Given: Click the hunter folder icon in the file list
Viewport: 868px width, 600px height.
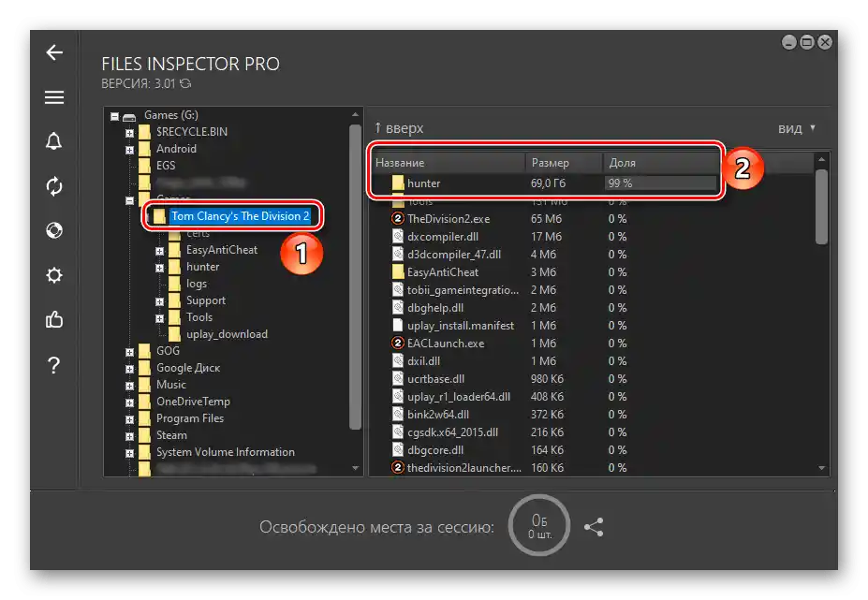Looking at the screenshot, I should [397, 183].
